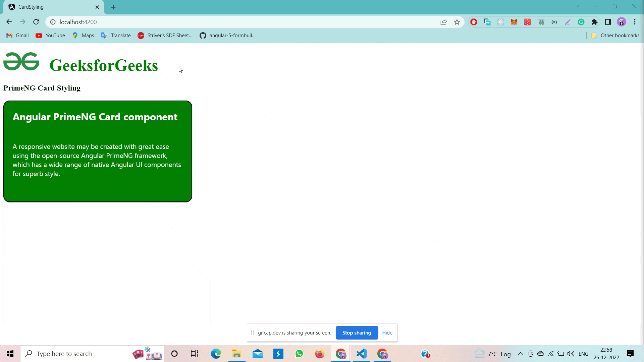Viewport: 644px width, 362px height.
Task: Show hidden system tray icons
Action: (520, 354)
